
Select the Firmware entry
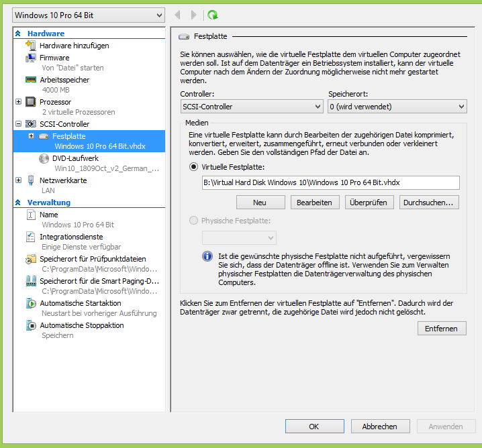tap(54, 58)
